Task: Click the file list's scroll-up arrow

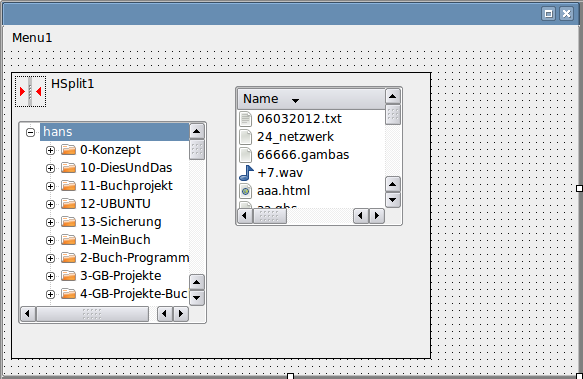Action: click(392, 97)
